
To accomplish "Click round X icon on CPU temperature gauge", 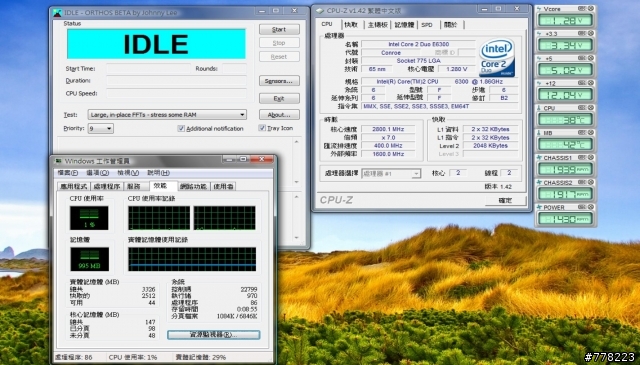I will click(590, 108).
